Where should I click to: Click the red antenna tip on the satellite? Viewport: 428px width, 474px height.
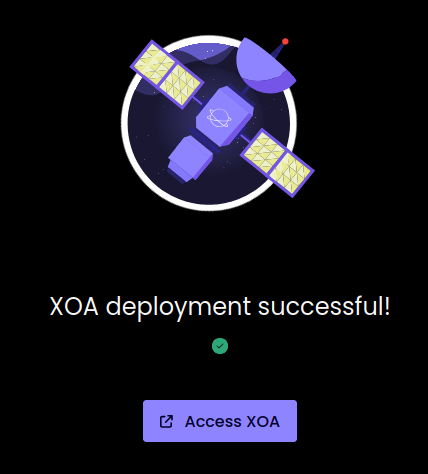point(285,41)
